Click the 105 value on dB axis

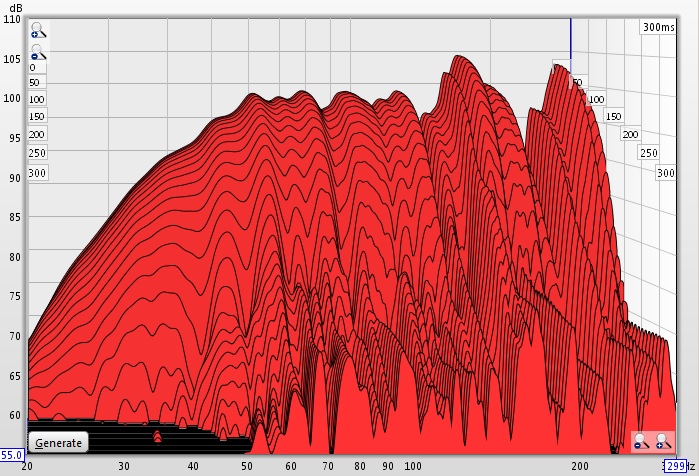pyautogui.click(x=12, y=59)
